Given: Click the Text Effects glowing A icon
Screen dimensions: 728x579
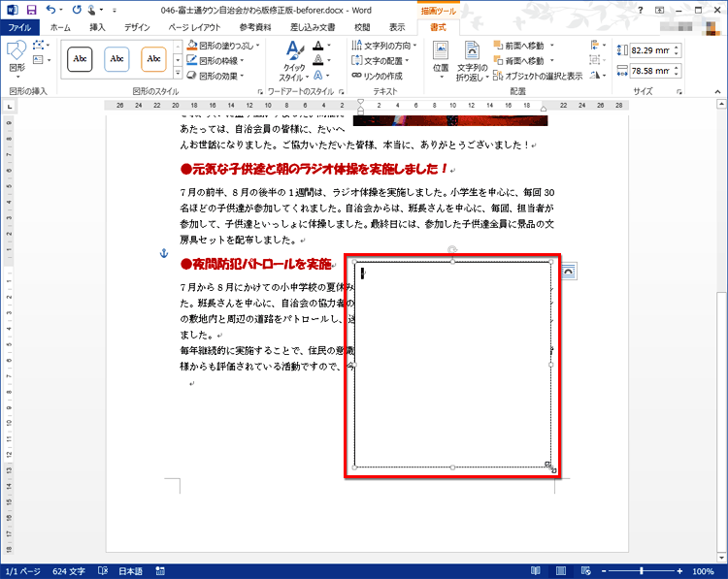Looking at the screenshot, I should point(318,75).
